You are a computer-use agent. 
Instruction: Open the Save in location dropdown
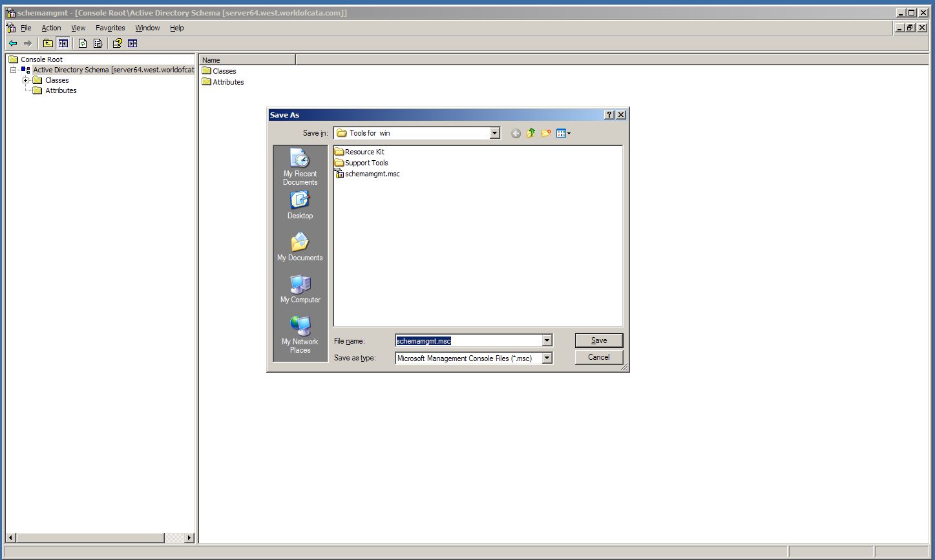(495, 133)
